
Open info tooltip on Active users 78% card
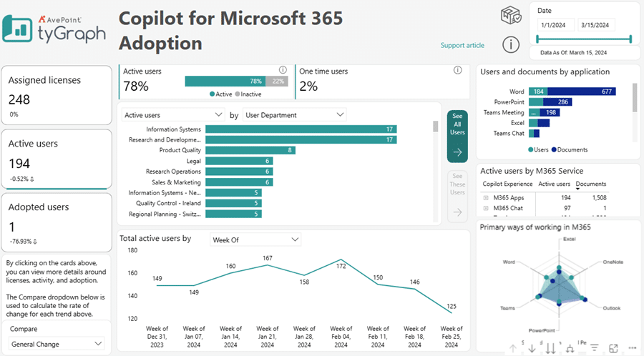[x=283, y=70]
